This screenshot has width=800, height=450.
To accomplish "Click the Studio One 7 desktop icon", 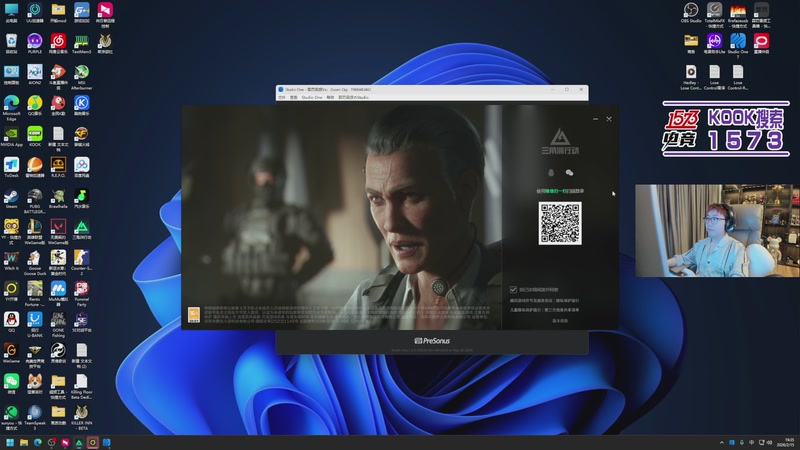I will coord(738,45).
